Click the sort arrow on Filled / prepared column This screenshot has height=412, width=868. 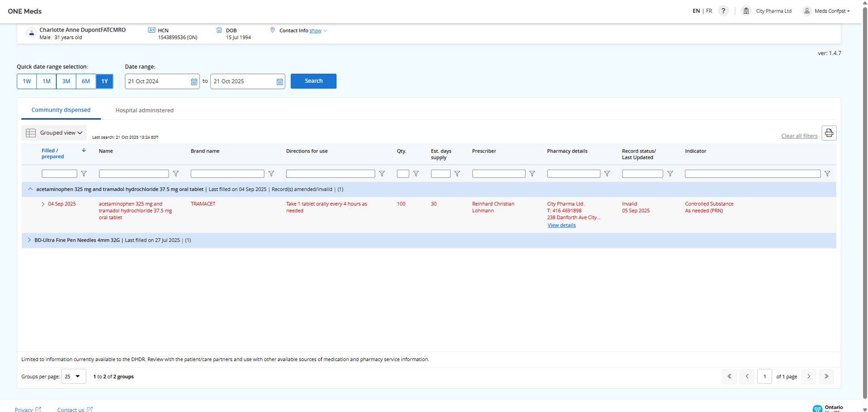coord(84,150)
